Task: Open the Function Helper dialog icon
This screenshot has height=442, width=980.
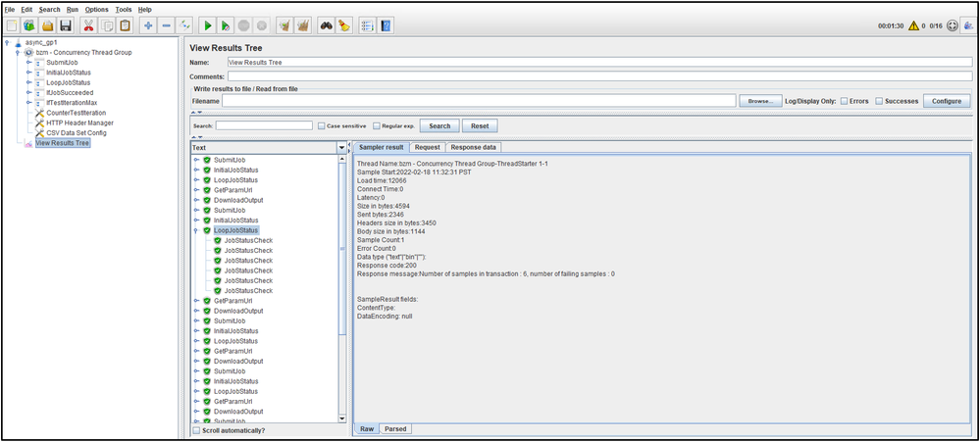Action: pos(367,25)
